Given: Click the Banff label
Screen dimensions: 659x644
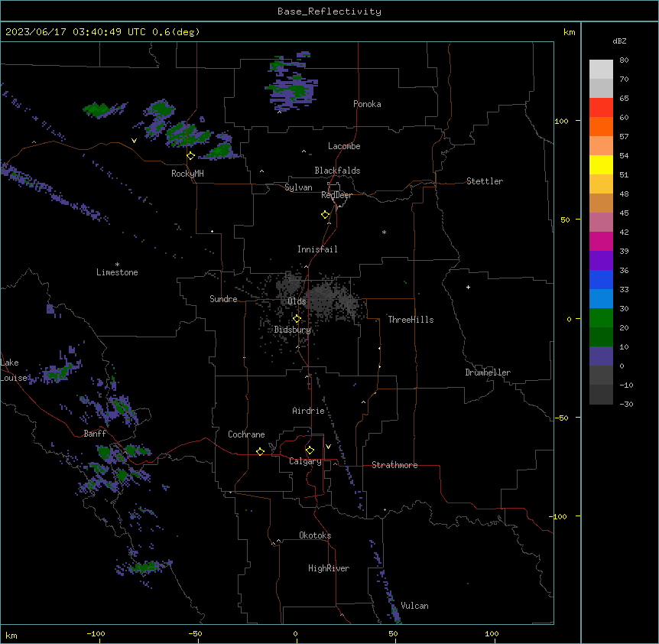Looking at the screenshot, I should (95, 434).
